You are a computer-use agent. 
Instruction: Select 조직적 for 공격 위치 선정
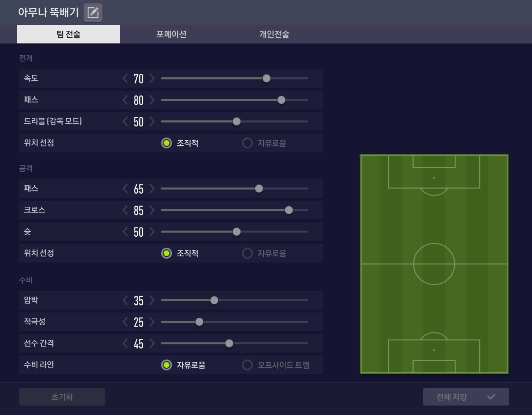[166, 253]
